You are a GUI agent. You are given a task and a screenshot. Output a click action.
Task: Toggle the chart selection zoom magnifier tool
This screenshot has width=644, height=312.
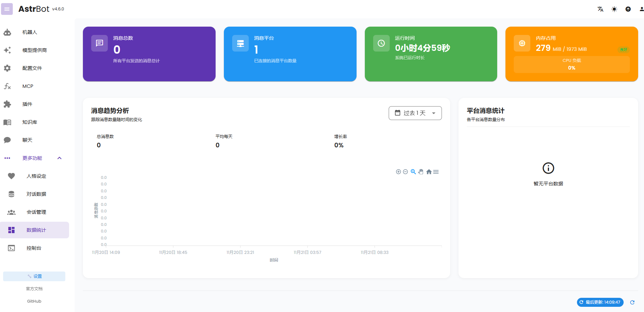coord(413,172)
